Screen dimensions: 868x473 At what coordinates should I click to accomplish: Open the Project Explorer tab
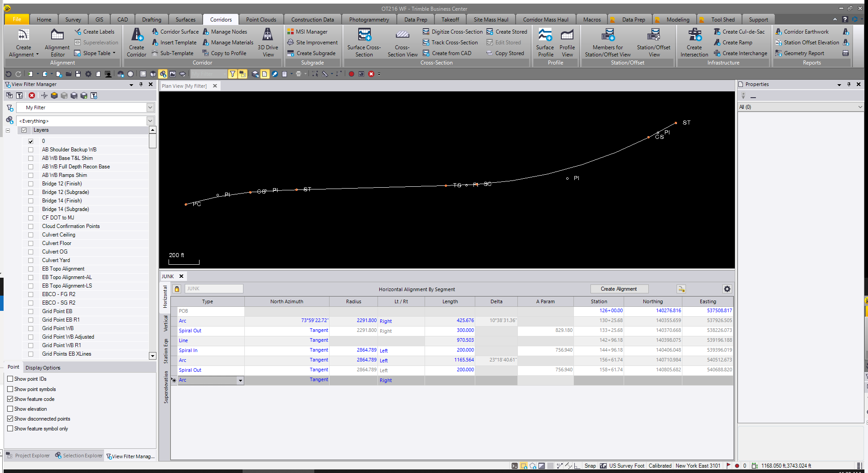tap(28, 456)
